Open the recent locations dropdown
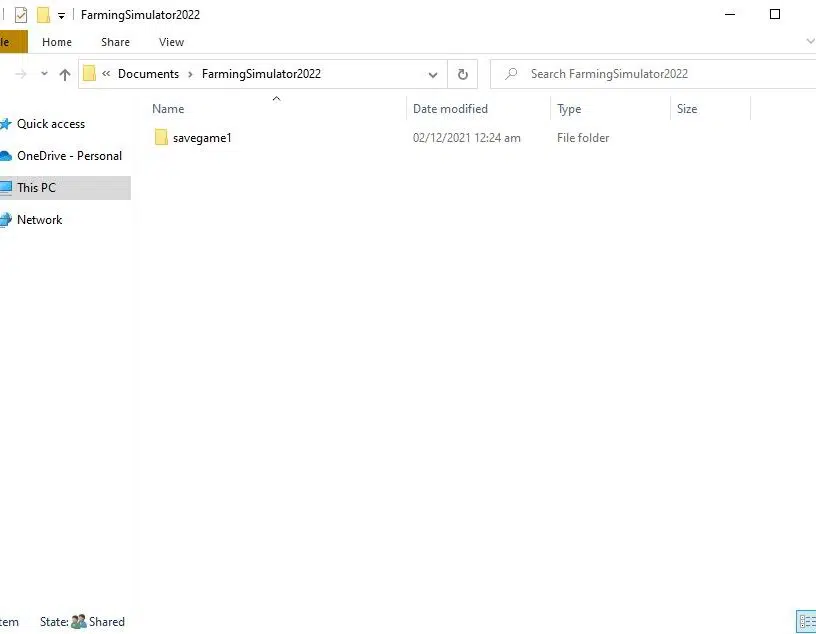 pos(44,74)
